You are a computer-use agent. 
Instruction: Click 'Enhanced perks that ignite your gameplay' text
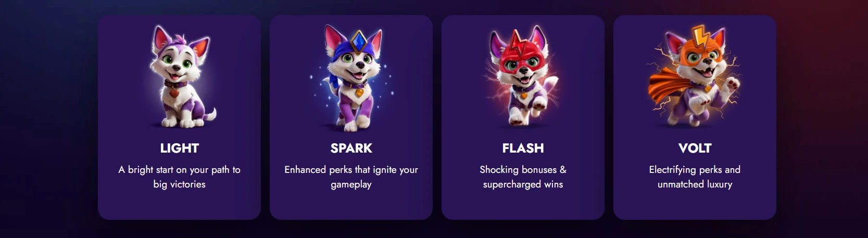pyautogui.click(x=351, y=177)
